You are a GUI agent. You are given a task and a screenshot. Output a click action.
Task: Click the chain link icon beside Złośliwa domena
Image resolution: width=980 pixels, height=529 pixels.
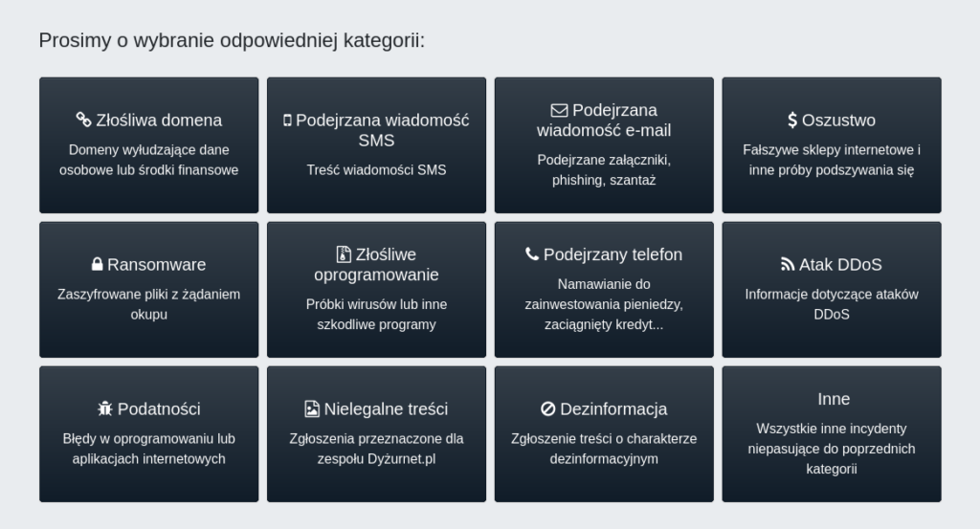(x=83, y=120)
